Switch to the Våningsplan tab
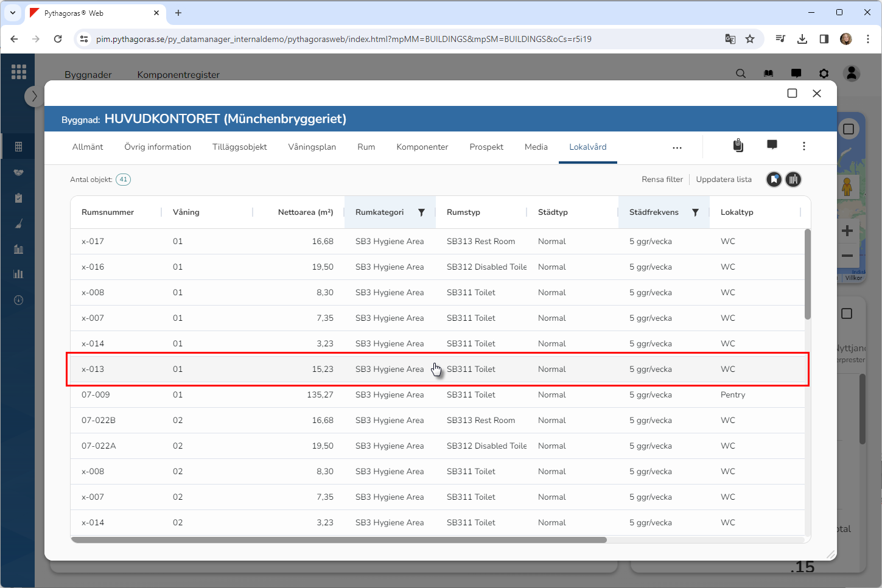Viewport: 882px width, 588px height. click(x=312, y=147)
